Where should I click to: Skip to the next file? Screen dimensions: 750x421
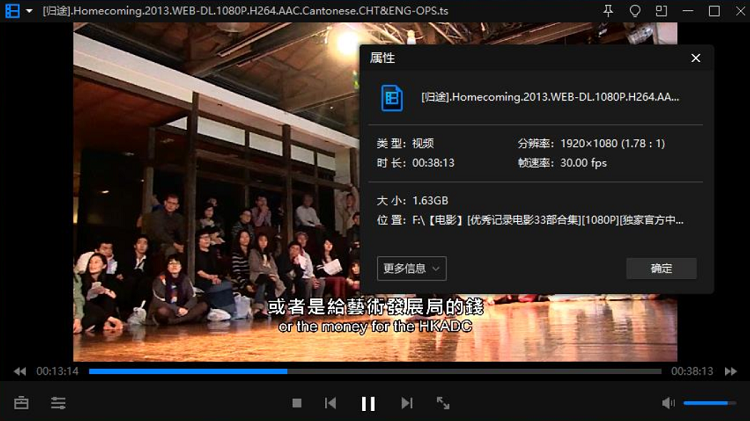coord(406,403)
